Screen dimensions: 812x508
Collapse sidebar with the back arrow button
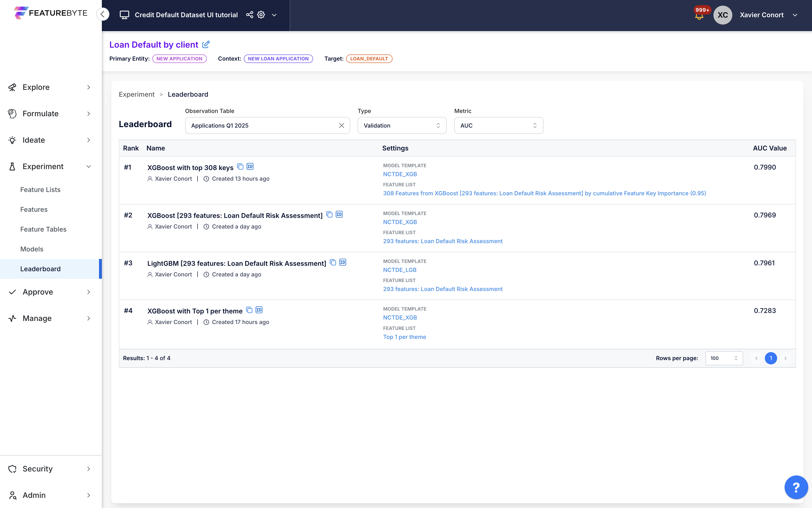pos(103,14)
